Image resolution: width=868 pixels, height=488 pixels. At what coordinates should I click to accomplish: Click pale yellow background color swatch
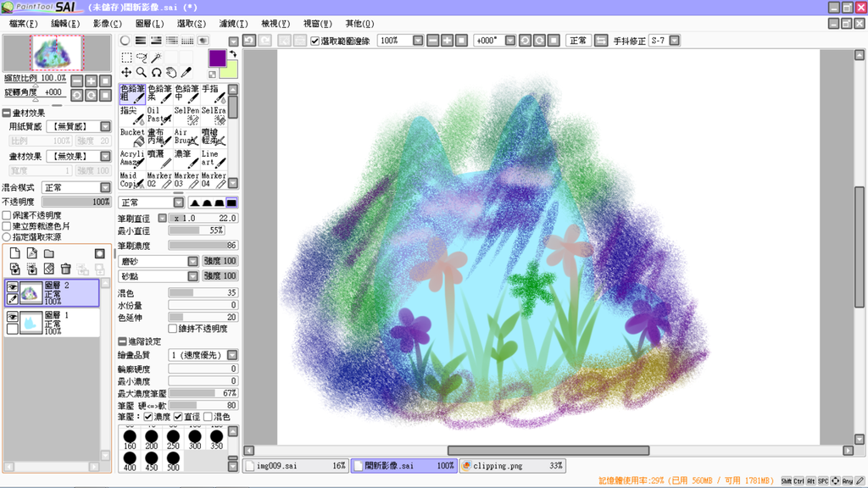[231, 70]
